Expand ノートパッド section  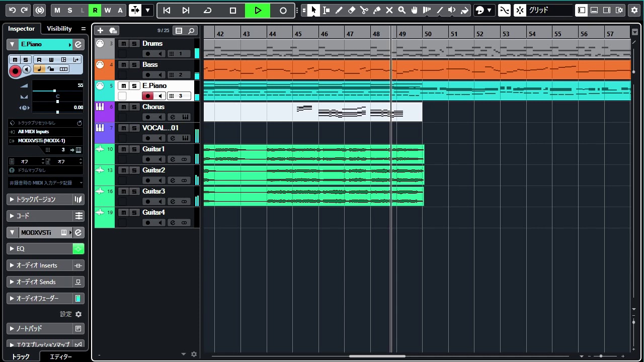pos(40,329)
